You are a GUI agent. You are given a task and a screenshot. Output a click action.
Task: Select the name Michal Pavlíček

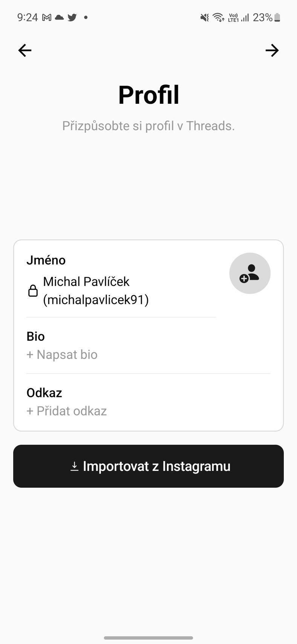[x=86, y=282]
